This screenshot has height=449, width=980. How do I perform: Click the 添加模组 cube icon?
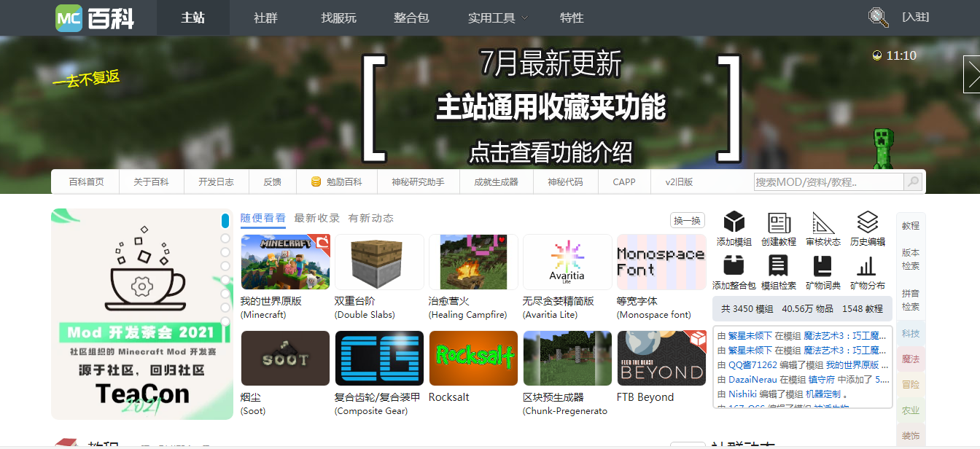(x=734, y=222)
